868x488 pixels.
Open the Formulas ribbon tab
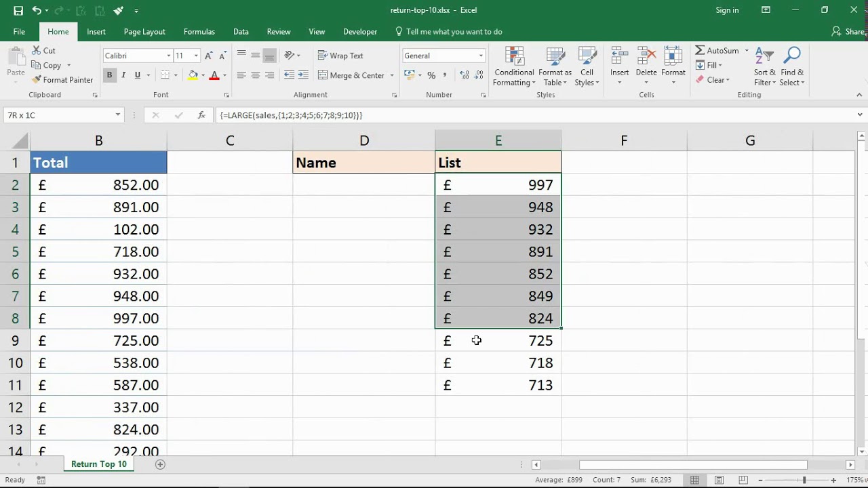pos(199,32)
